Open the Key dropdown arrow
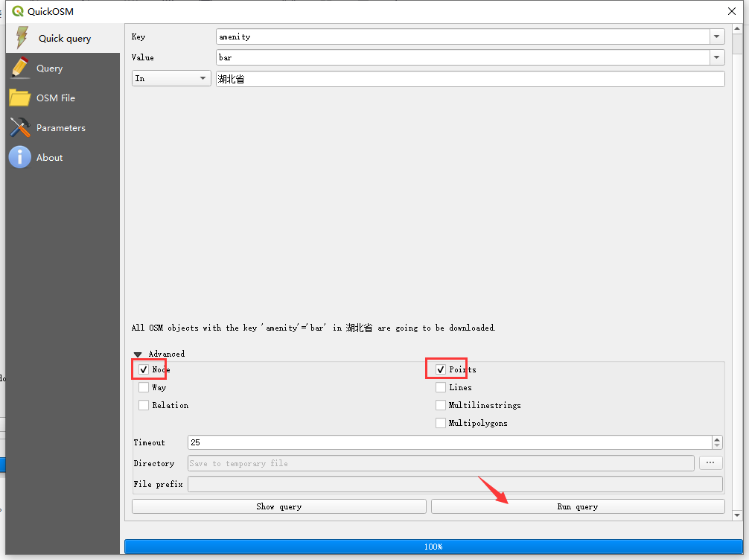Viewport: 749px width, 560px height. pyautogui.click(x=716, y=36)
